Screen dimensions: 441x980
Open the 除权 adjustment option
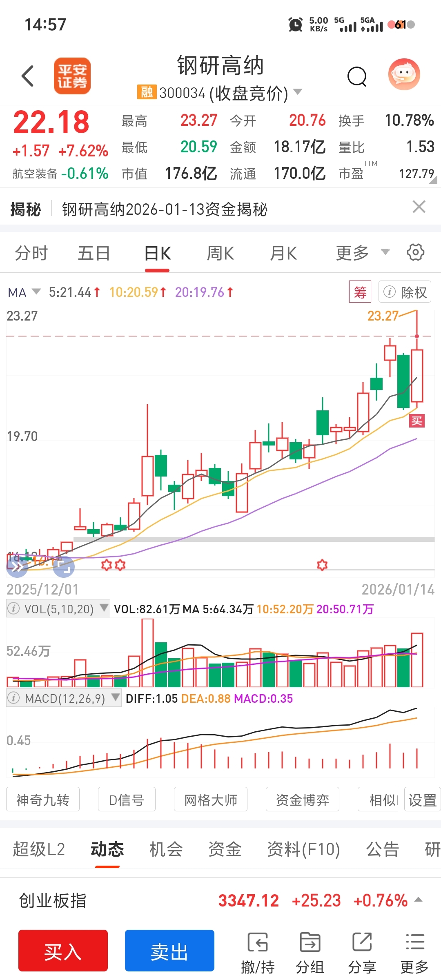click(405, 292)
